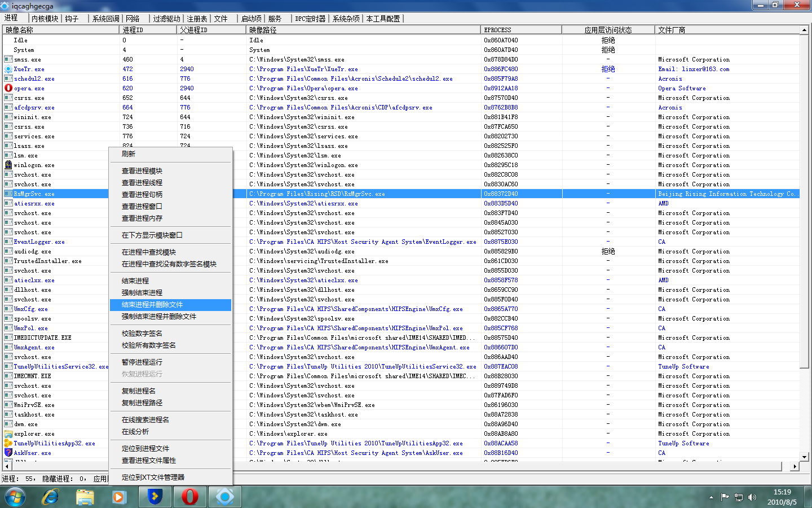
Task: Click the network tray icon
Action: point(738,497)
